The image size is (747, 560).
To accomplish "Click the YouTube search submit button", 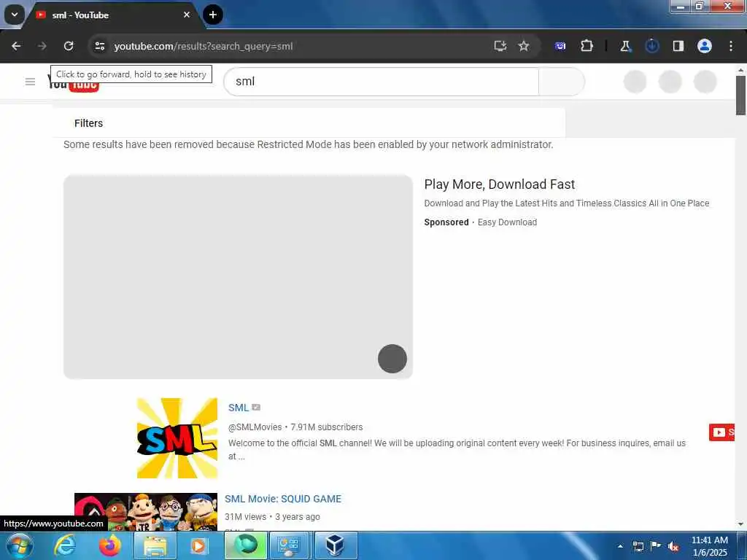I will pyautogui.click(x=561, y=82).
